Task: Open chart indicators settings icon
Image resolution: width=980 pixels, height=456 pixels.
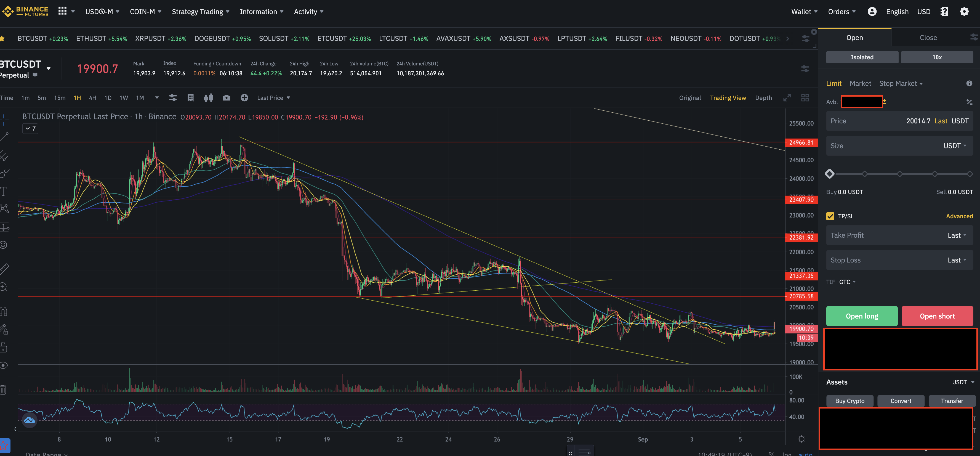Action: pos(173,98)
